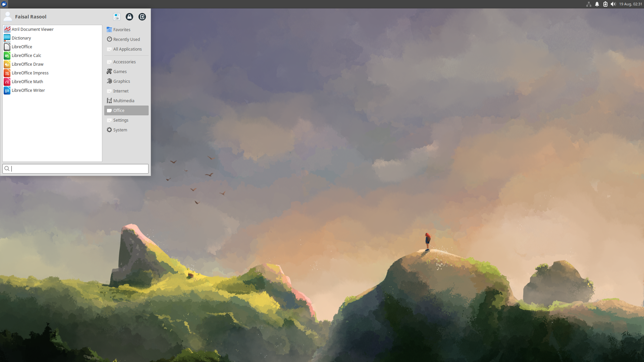Expand the Recently Used section
Image resolution: width=644 pixels, height=362 pixels.
pyautogui.click(x=126, y=39)
